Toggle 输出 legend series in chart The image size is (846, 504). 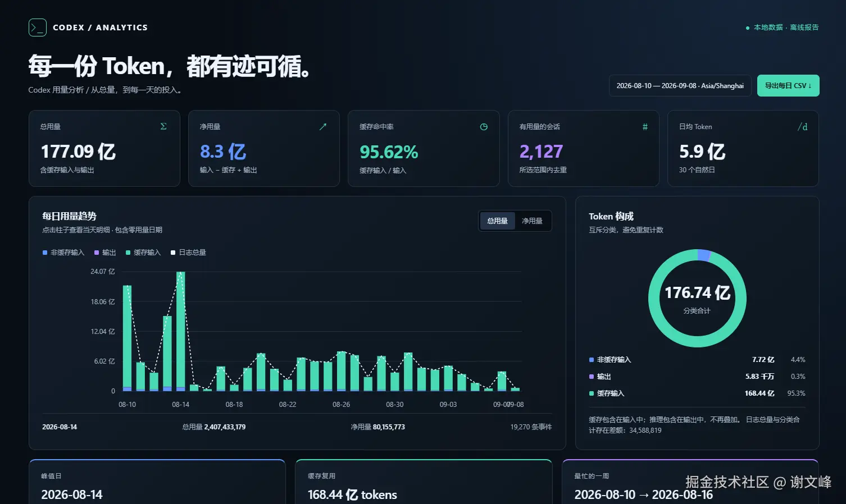pos(105,253)
